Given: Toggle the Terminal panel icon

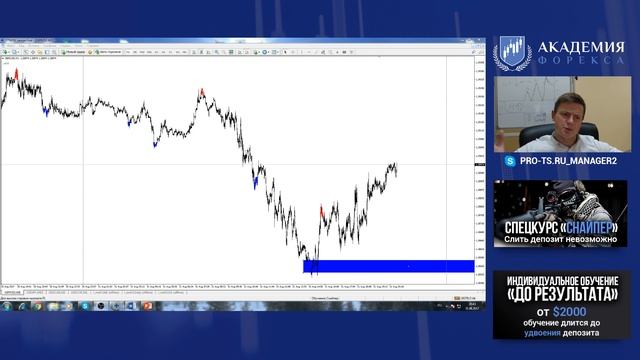Looking at the screenshot, I should pos(47,52).
